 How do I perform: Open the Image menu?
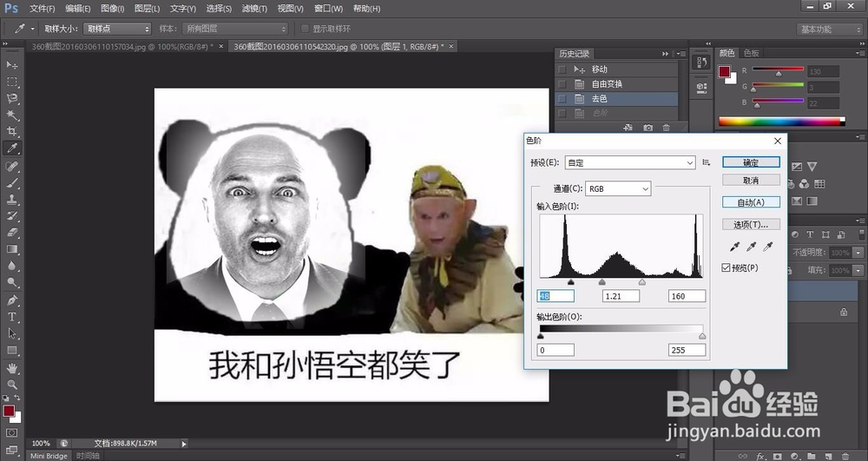point(112,9)
